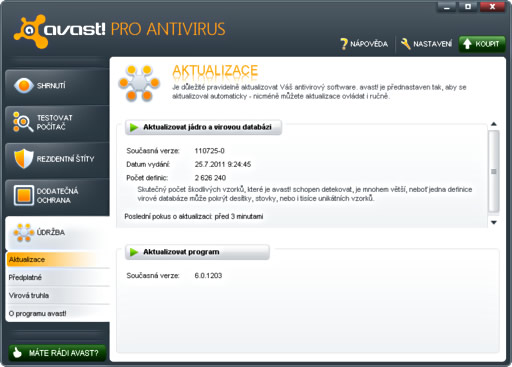Click the Údržba orange dots icon

point(23,232)
